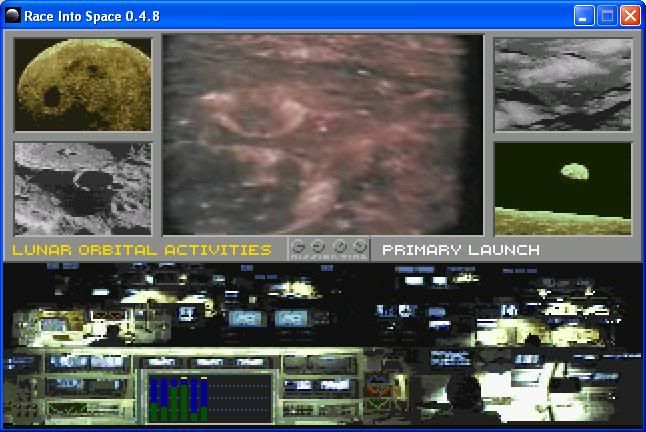Screen dimensions: 646x432
Task: Click the yellow full moon thumbnail
Action: coord(83,85)
